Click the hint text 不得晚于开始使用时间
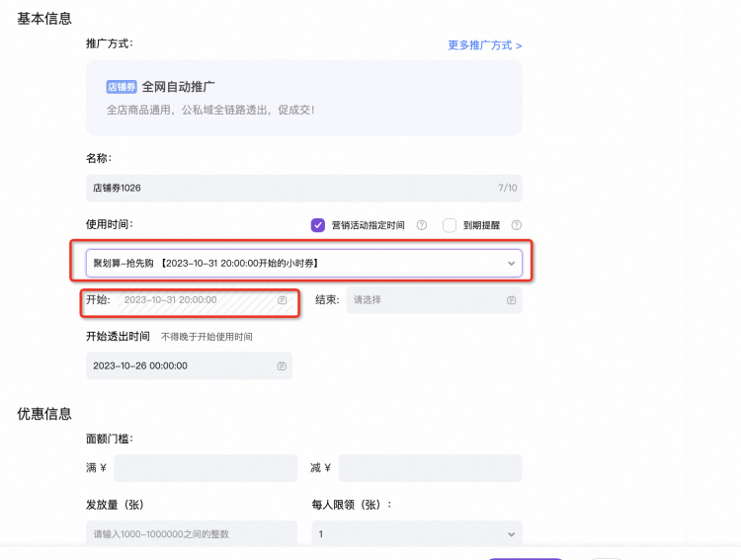Image resolution: width=741 pixels, height=560 pixels. click(206, 337)
